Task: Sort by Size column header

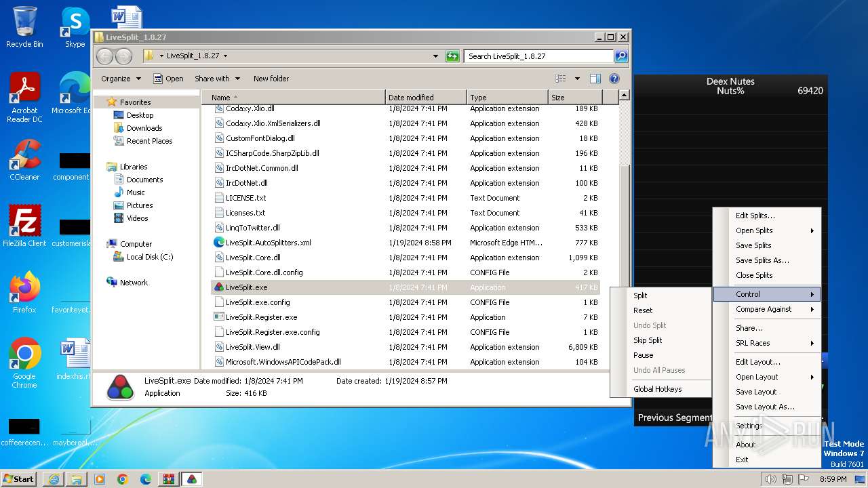Action: (x=574, y=98)
